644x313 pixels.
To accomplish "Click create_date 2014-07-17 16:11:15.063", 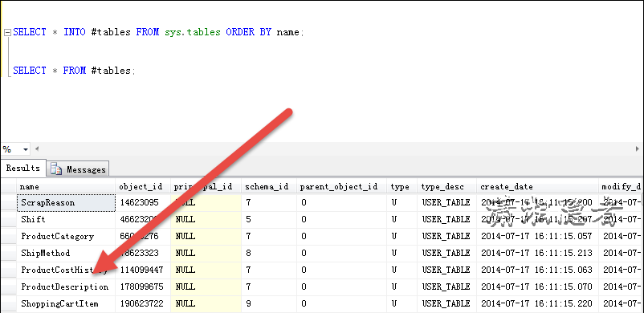I will pyautogui.click(x=538, y=270).
